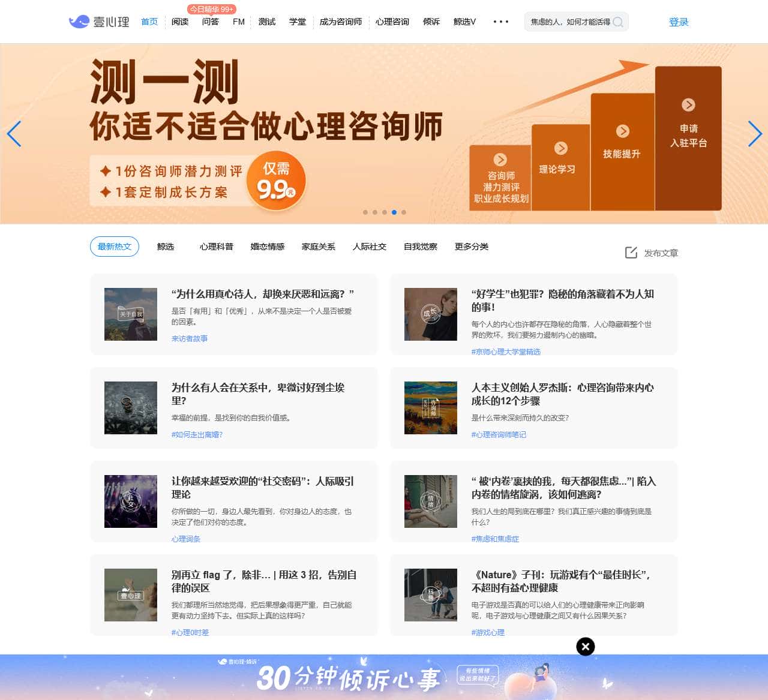Open the 问答 menu item
Viewport: 768px width, 700px height.
tap(210, 22)
